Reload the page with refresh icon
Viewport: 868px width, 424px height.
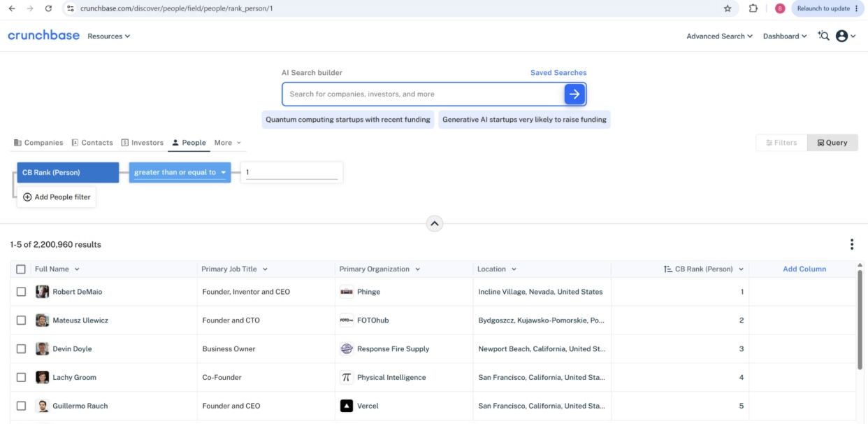(x=48, y=8)
